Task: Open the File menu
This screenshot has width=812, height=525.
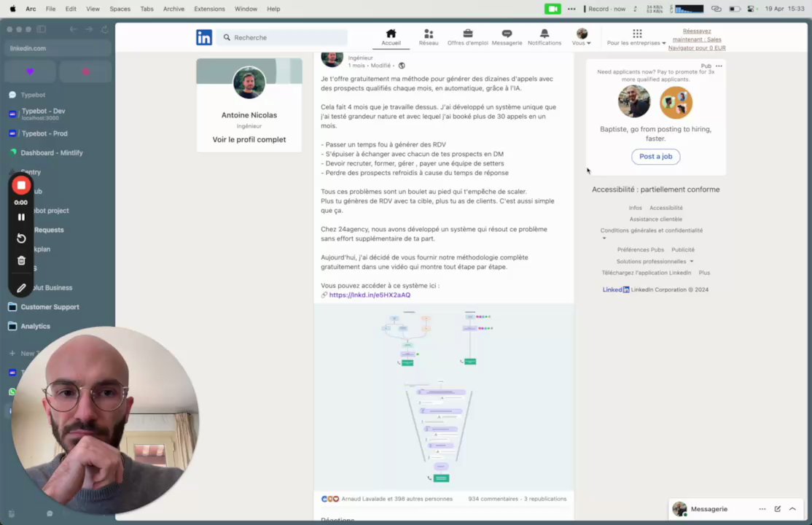Action: tap(50, 9)
